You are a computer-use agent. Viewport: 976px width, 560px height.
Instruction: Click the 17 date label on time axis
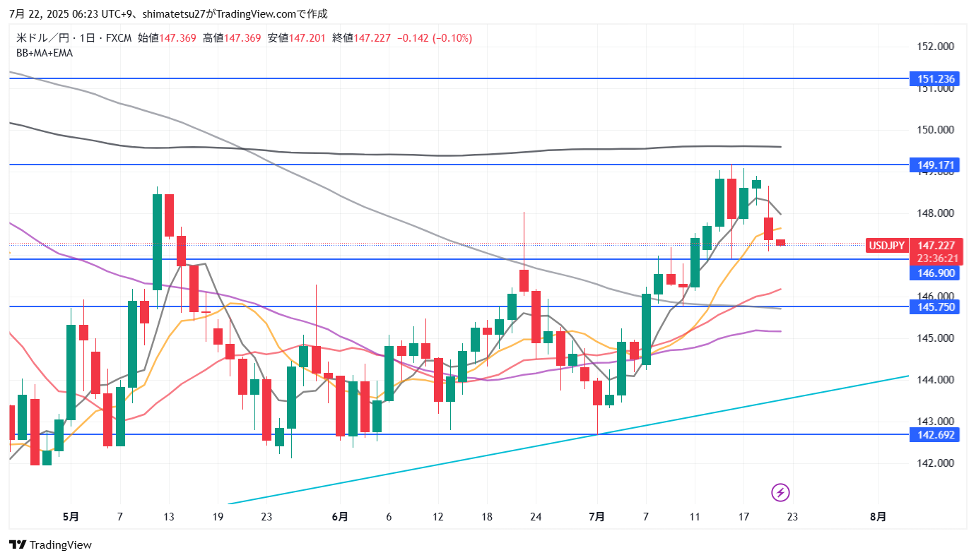[x=743, y=516]
